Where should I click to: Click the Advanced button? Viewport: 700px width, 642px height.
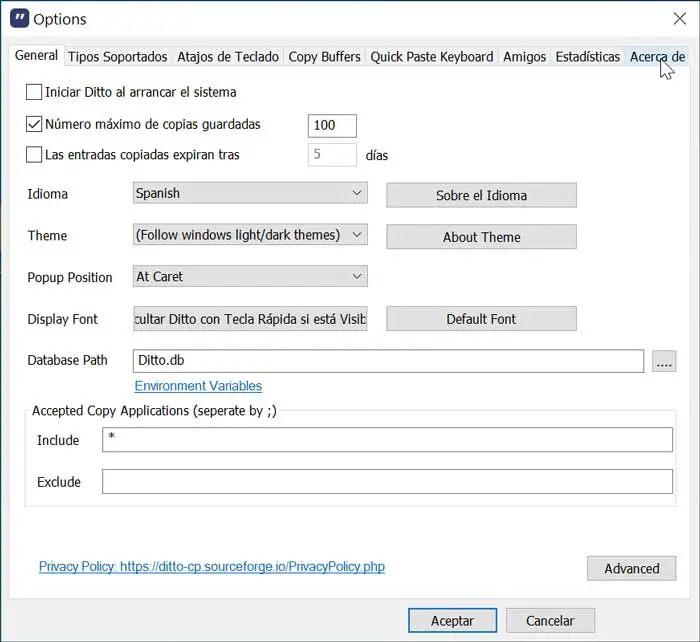631,568
